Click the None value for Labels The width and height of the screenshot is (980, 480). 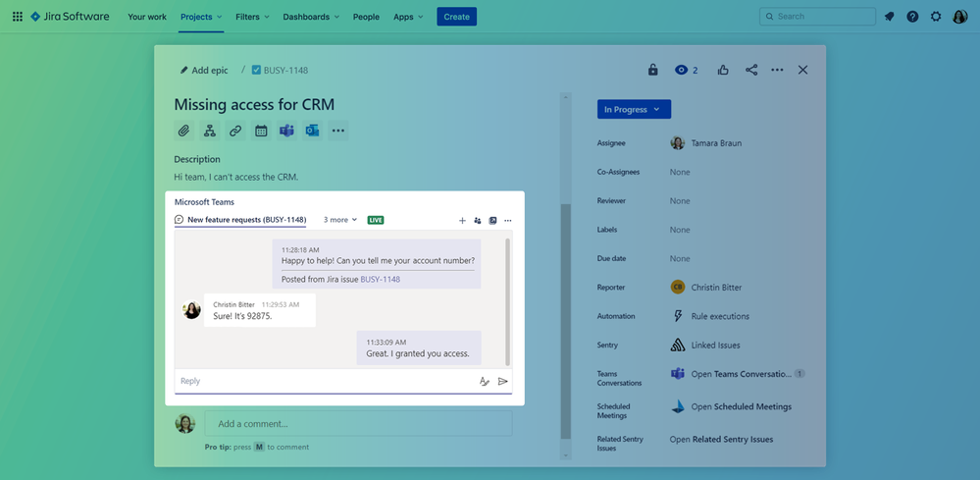(680, 230)
